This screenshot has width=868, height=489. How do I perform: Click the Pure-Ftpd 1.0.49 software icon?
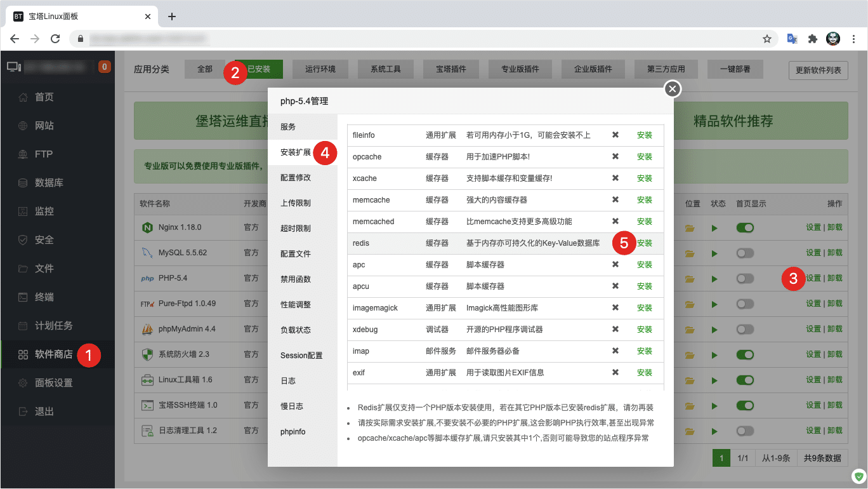[x=147, y=304]
